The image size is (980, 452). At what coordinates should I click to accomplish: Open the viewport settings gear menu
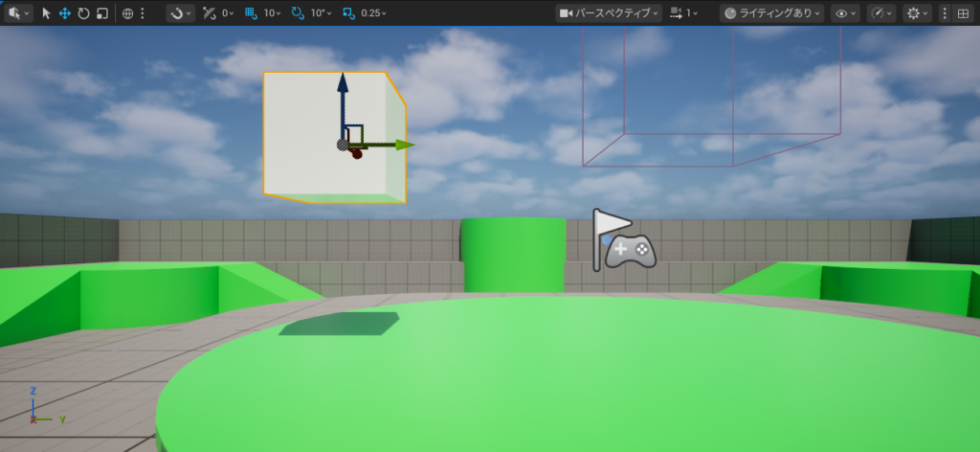(x=918, y=13)
